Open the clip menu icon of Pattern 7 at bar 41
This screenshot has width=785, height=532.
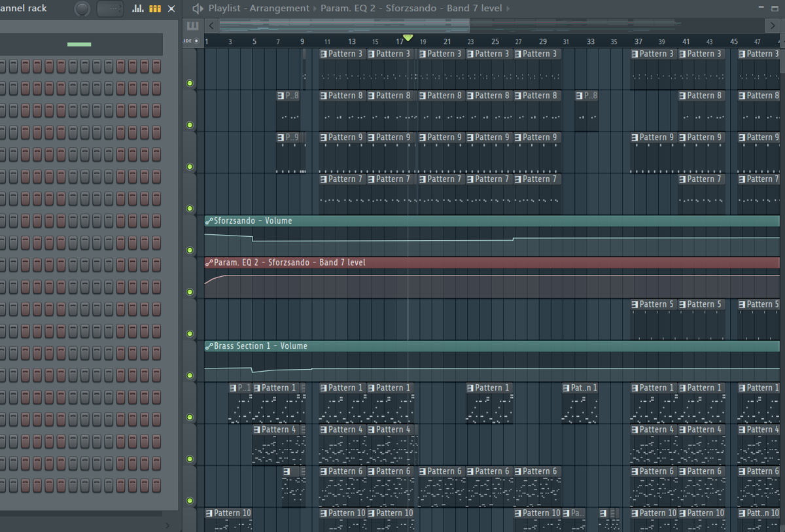tap(683, 179)
